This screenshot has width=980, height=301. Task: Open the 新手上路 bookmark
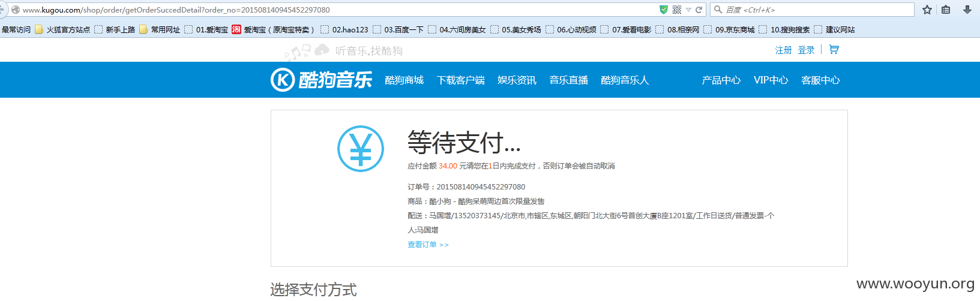(115, 29)
